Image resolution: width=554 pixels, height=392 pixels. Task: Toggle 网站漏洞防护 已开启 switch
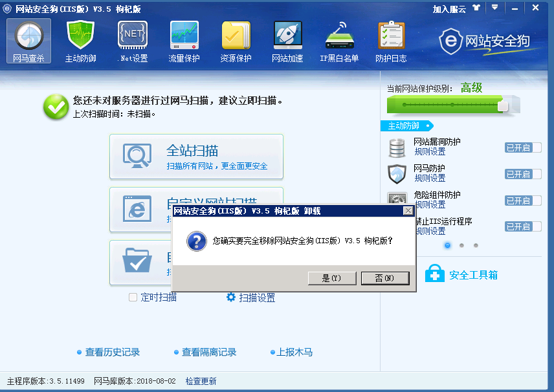point(523,147)
